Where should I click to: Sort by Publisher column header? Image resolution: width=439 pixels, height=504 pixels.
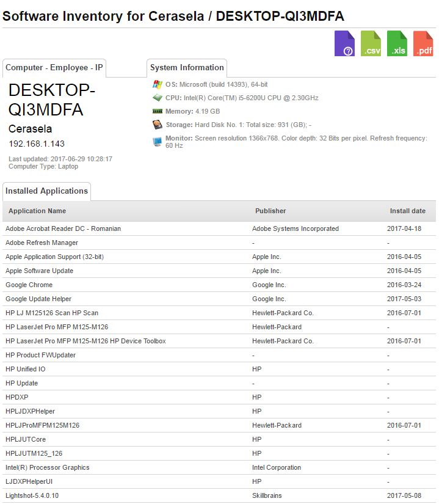270,211
